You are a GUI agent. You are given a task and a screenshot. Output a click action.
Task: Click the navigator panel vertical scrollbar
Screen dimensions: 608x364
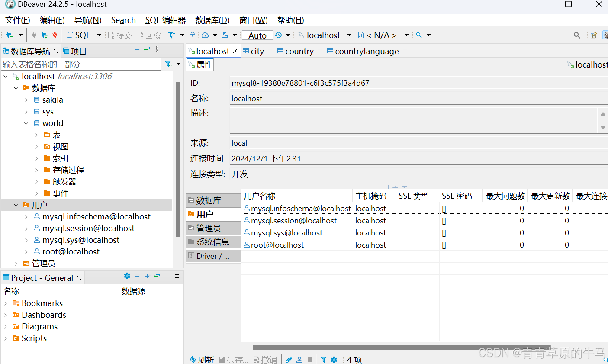tap(178, 159)
